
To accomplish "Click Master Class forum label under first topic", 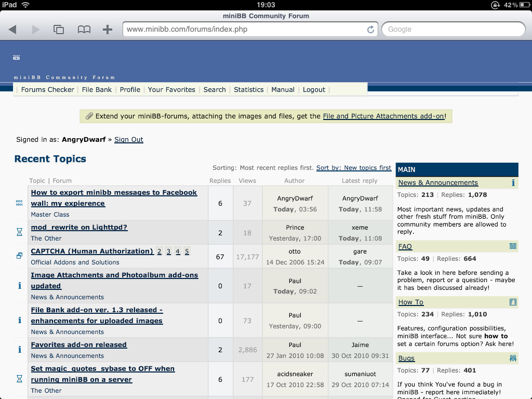I will 50,215.
